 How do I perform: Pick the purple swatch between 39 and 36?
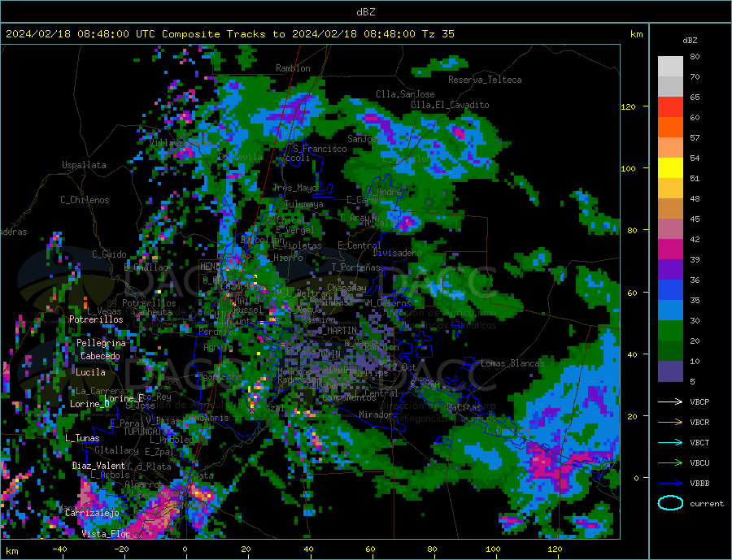point(670,270)
